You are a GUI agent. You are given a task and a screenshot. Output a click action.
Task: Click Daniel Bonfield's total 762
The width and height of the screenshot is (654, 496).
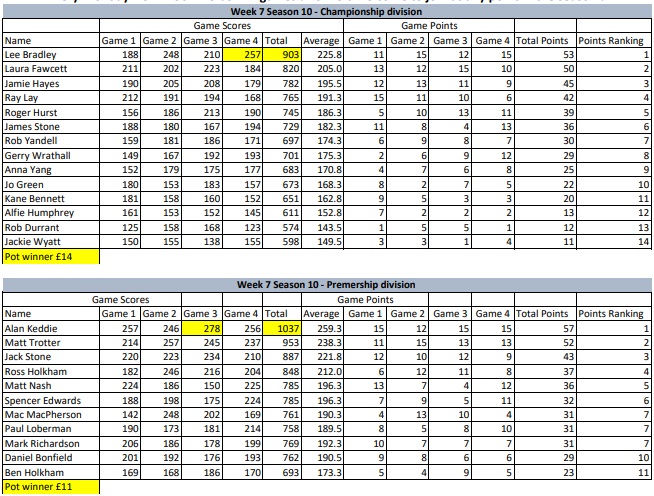point(282,458)
